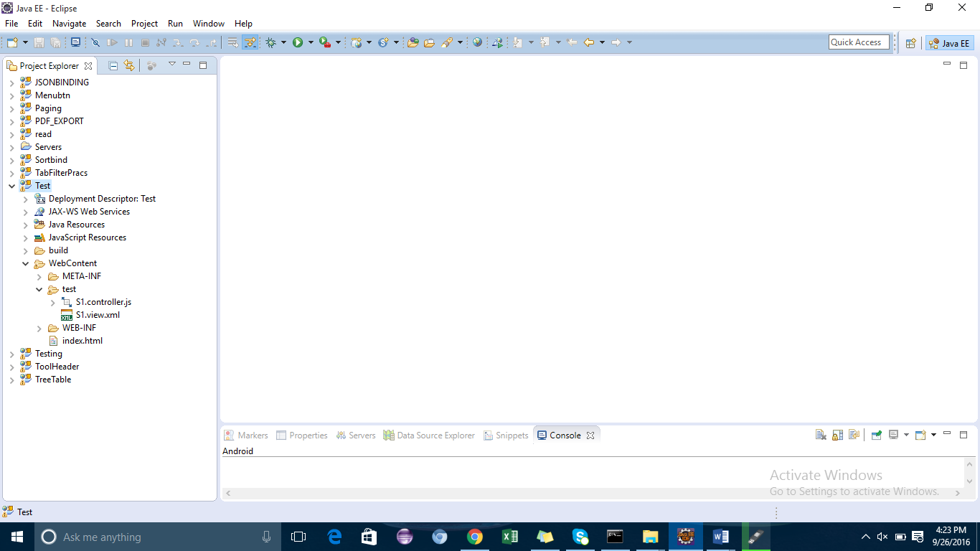980x551 pixels.
Task: Click the Search flashlight icon in the toolbar
Action: (x=446, y=42)
